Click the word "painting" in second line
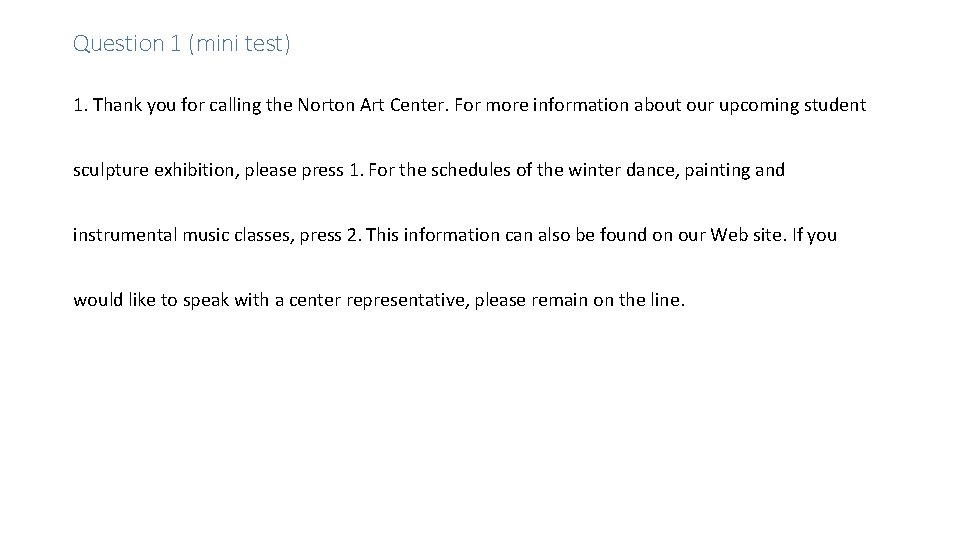 716,170
